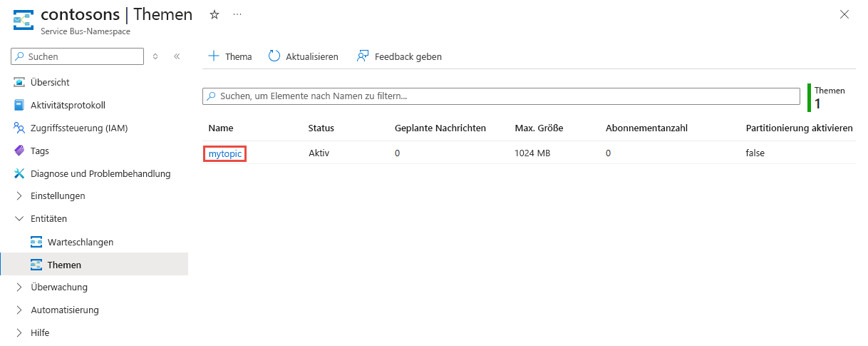868x346 pixels.
Task: Expand the Automatisierung section
Action: (x=19, y=310)
